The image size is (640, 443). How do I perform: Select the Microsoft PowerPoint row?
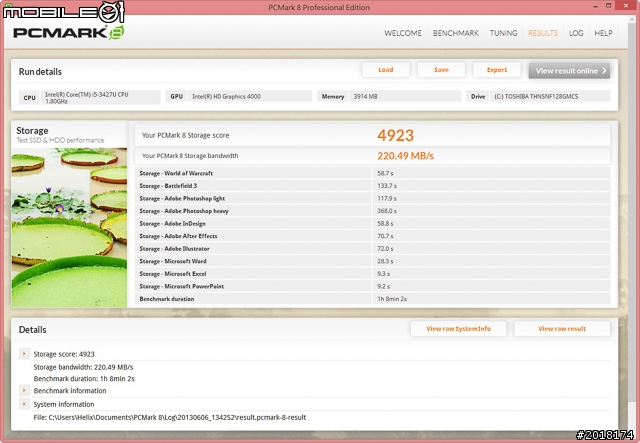372,286
